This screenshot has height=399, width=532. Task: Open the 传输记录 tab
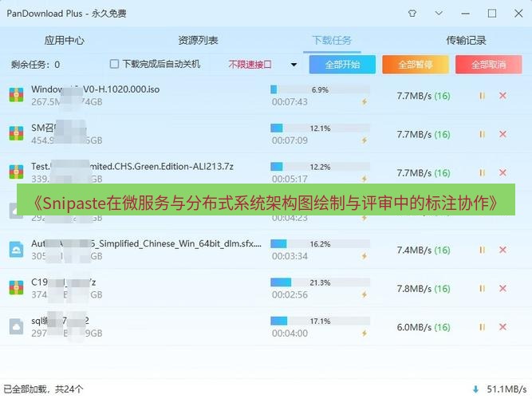(x=466, y=41)
